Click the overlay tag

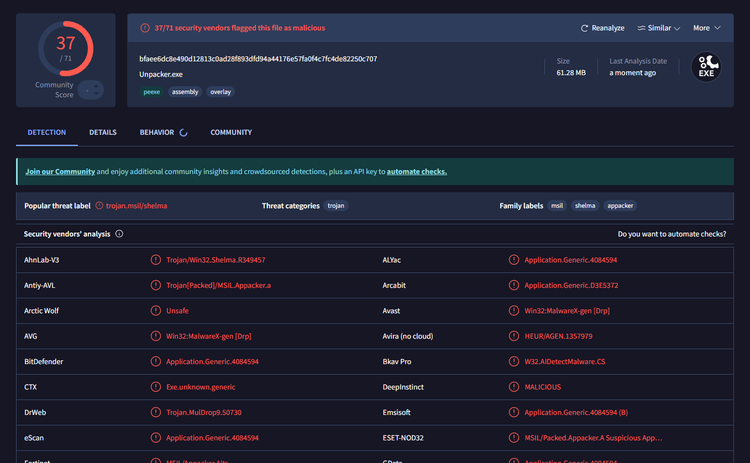point(221,92)
